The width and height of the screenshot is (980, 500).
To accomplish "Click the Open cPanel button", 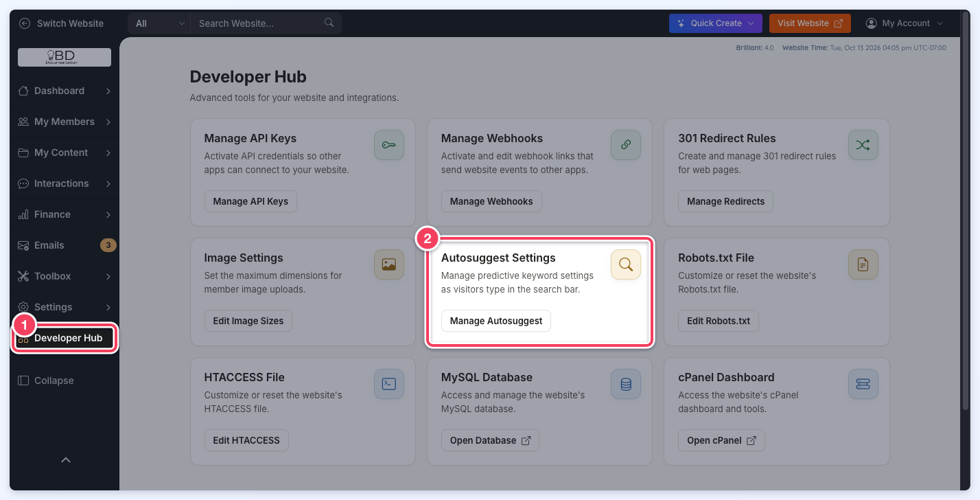I will [721, 440].
